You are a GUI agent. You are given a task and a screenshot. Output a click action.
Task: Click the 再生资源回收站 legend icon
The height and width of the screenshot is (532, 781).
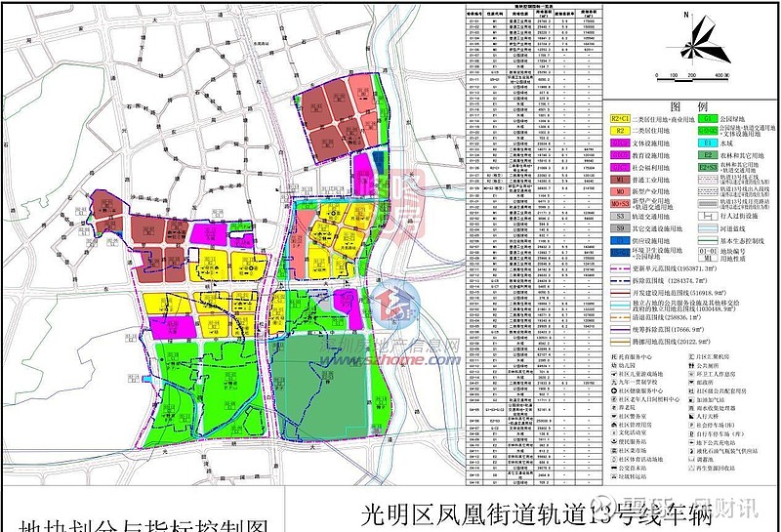pyautogui.click(x=691, y=468)
